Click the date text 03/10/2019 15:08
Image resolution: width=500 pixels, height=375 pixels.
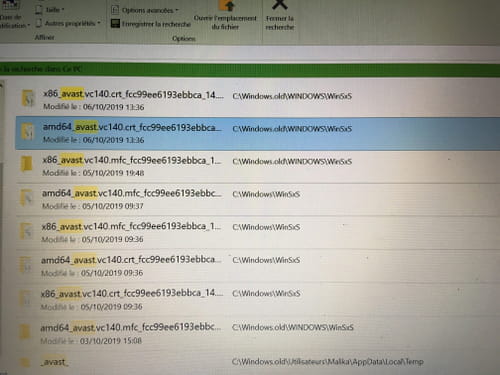click(111, 341)
